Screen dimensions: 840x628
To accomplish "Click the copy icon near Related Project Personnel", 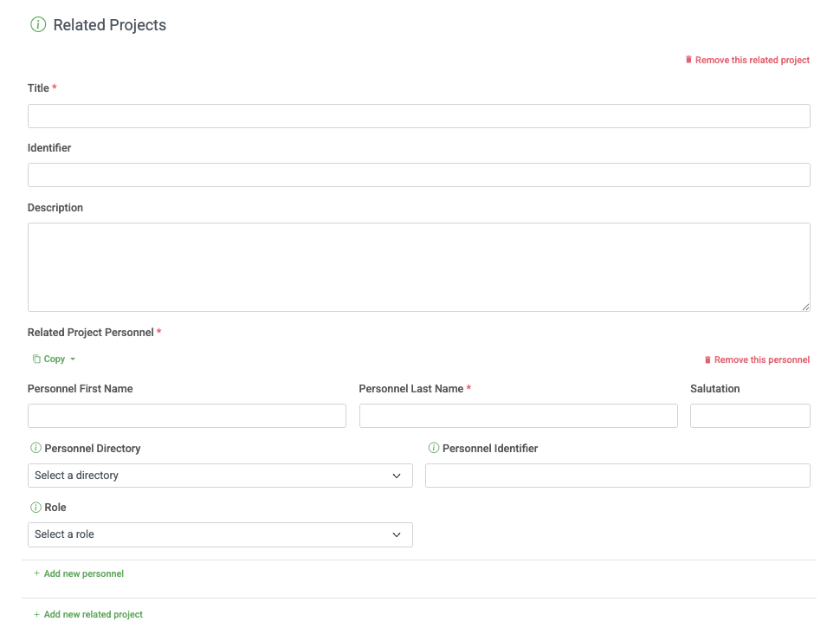I will (x=35, y=359).
